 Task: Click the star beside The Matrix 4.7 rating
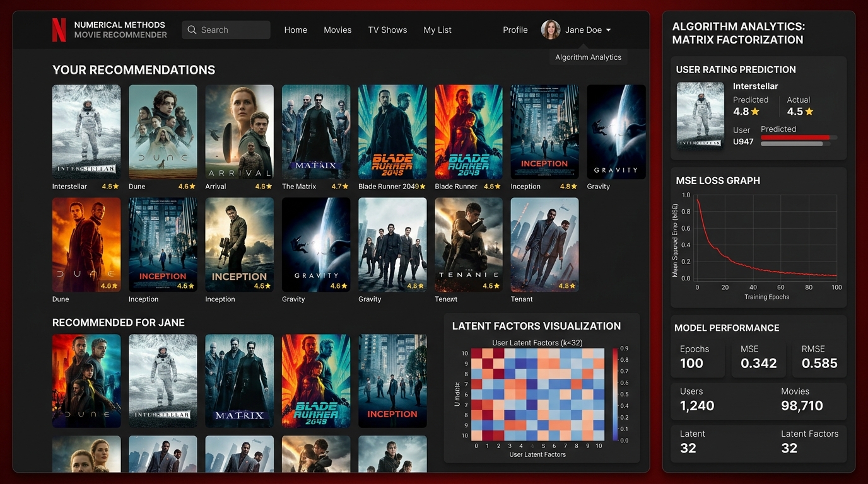[346, 187]
